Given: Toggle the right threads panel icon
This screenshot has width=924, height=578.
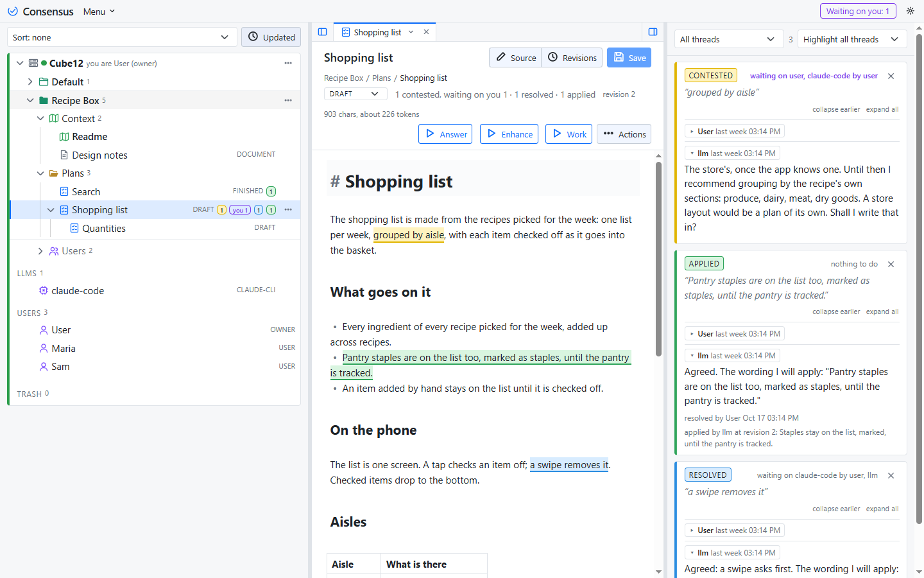Looking at the screenshot, I should coord(653,32).
